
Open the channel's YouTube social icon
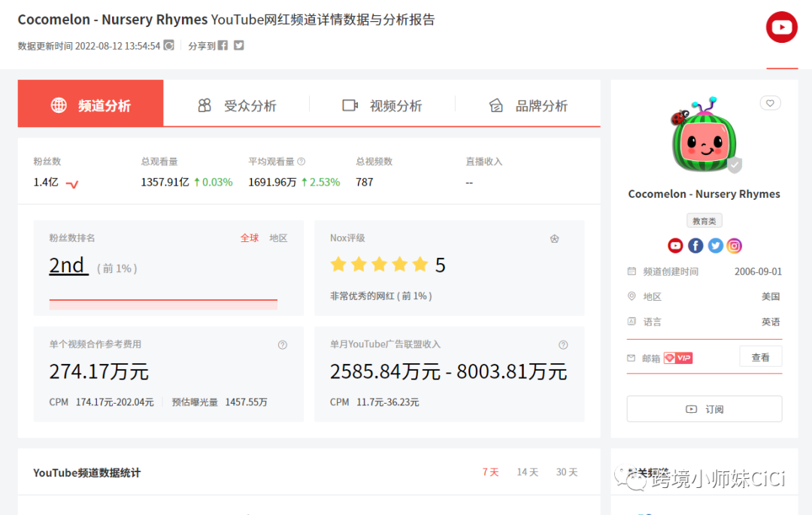675,246
